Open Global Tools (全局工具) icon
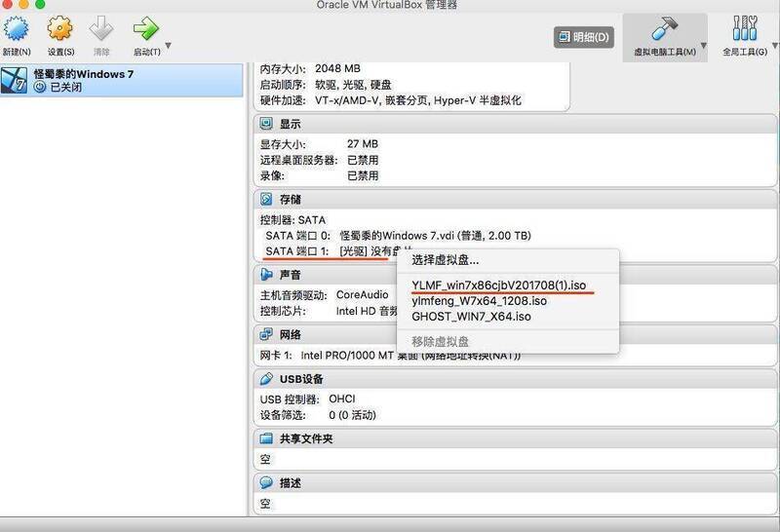 [744, 29]
